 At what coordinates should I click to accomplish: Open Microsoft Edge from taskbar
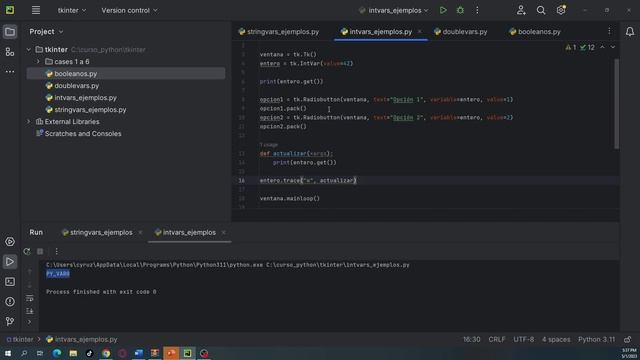[57, 353]
